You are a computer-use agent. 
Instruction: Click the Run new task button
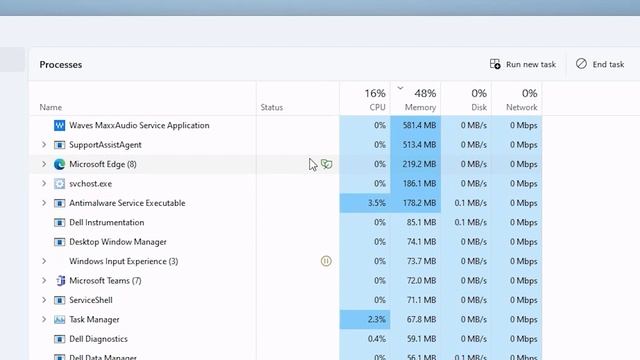pyautogui.click(x=523, y=64)
